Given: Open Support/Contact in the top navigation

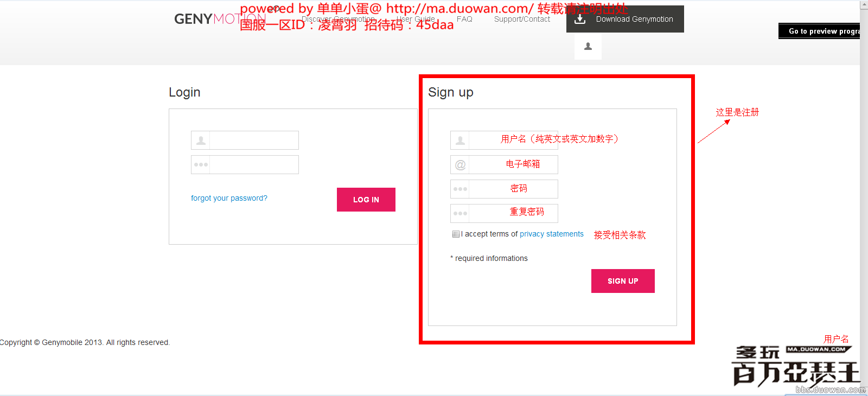Looking at the screenshot, I should coord(522,19).
